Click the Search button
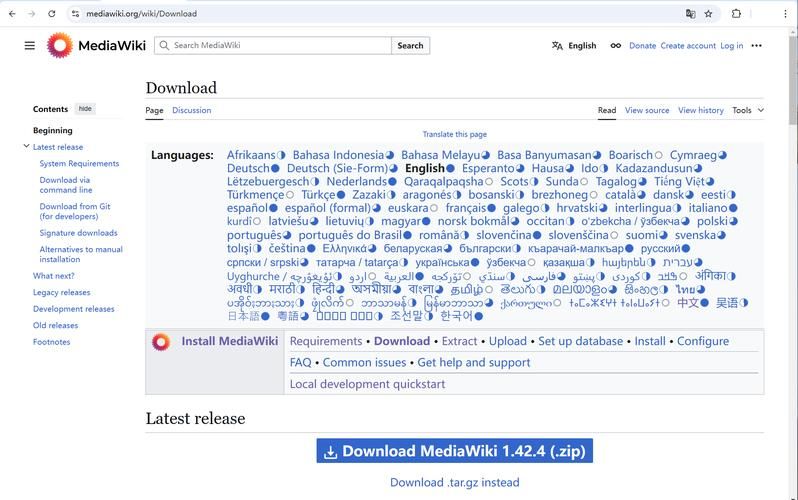 [410, 45]
